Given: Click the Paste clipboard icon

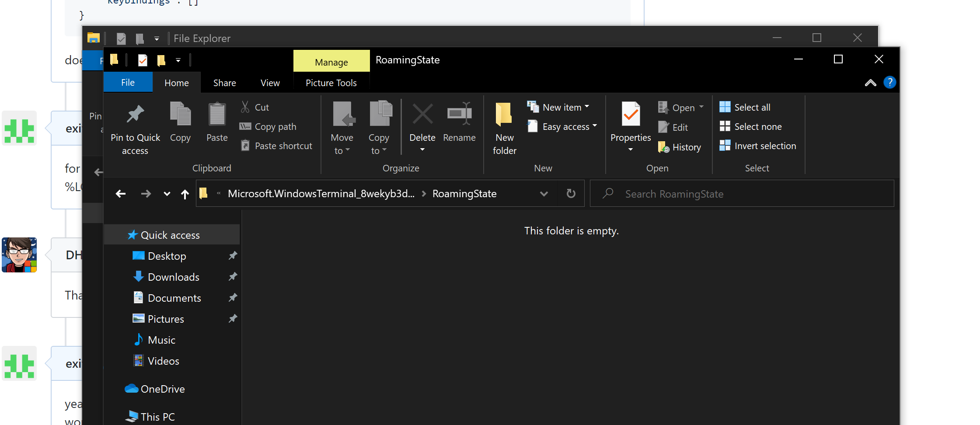Looking at the screenshot, I should pyautogui.click(x=217, y=114).
